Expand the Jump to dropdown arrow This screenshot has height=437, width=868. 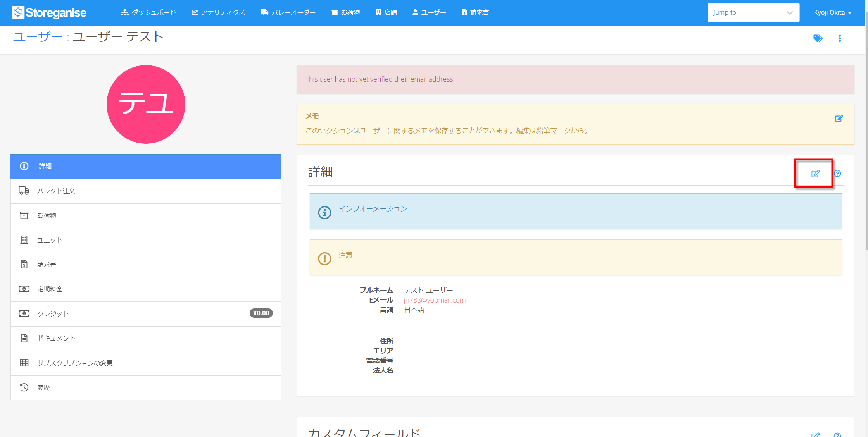tap(790, 13)
